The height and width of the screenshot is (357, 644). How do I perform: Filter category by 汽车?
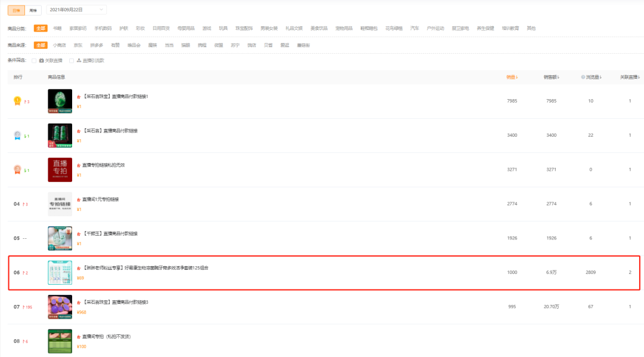414,29
